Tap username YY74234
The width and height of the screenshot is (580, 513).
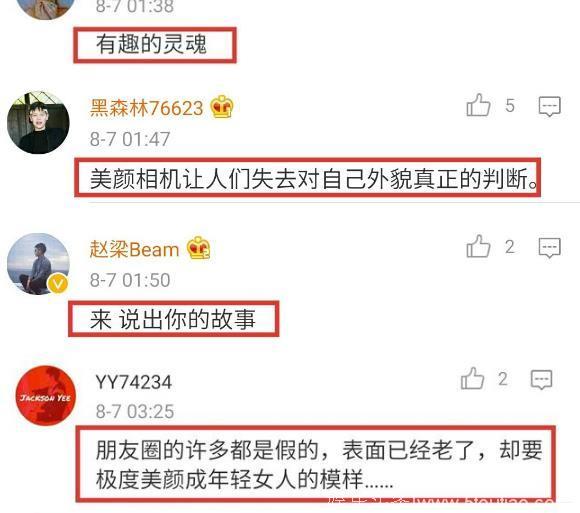[134, 382]
